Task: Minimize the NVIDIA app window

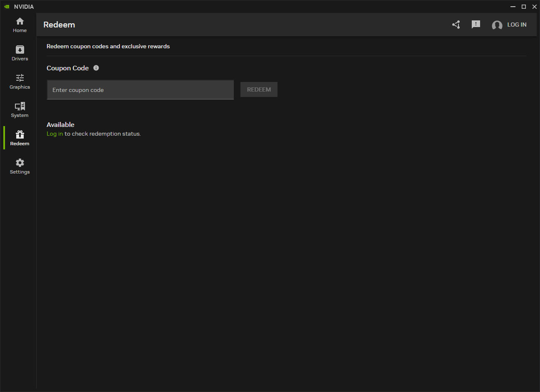Action: tap(513, 7)
